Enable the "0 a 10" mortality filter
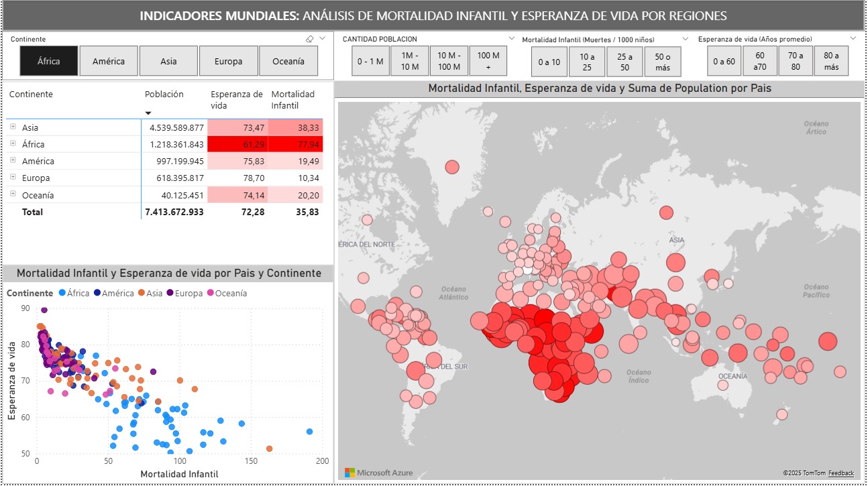The image size is (868, 486). pyautogui.click(x=548, y=61)
